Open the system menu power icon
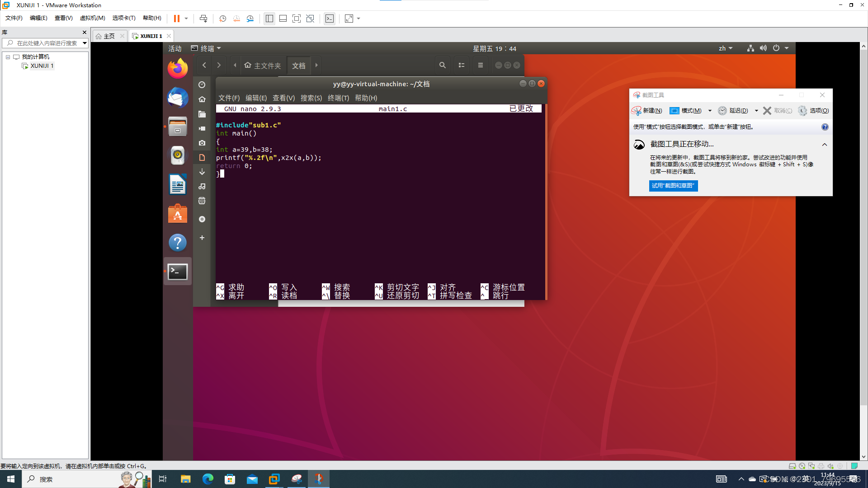 (x=776, y=48)
